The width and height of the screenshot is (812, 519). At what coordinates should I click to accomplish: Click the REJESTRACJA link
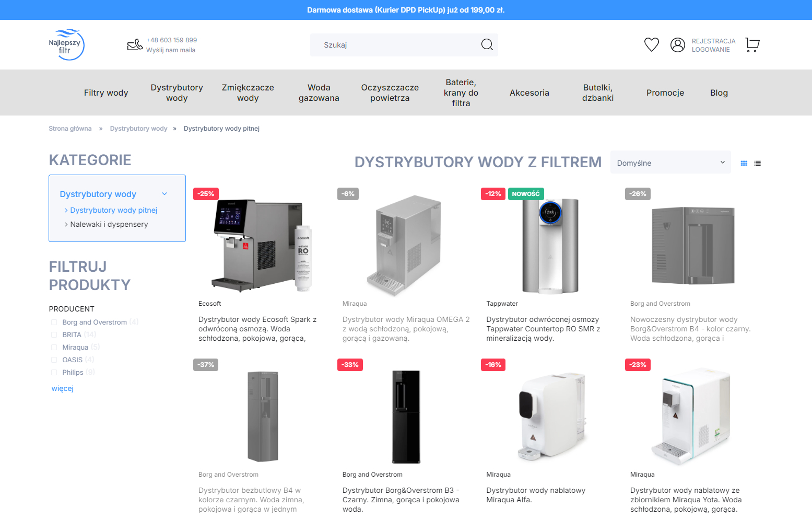point(713,41)
